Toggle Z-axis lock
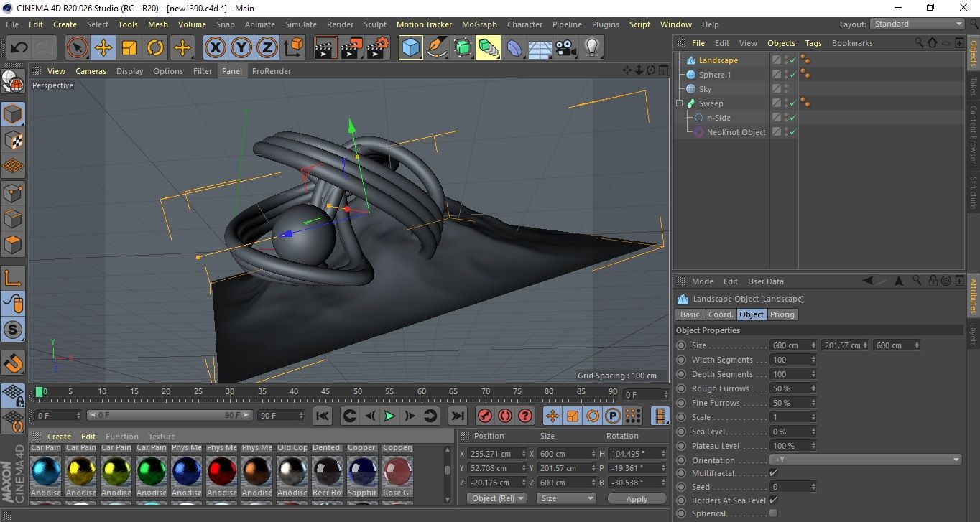 (x=267, y=48)
